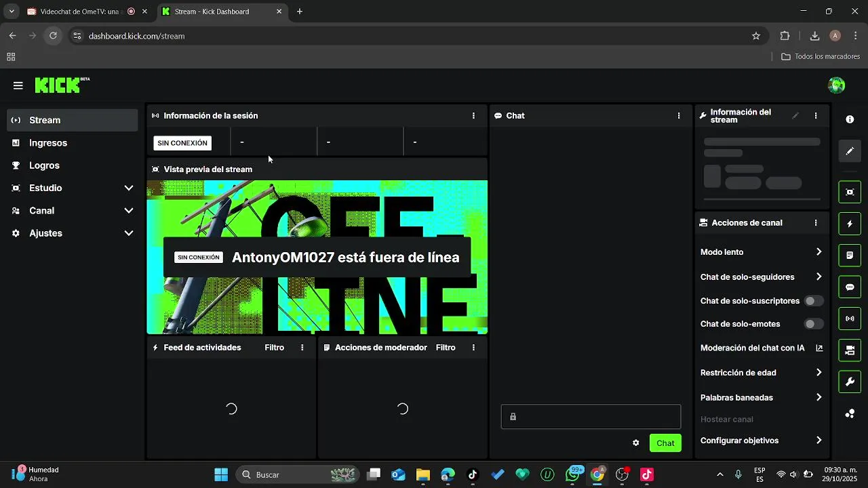Expand the Ajustes sidebar section
This screenshot has height=488, width=868.
tap(73, 233)
